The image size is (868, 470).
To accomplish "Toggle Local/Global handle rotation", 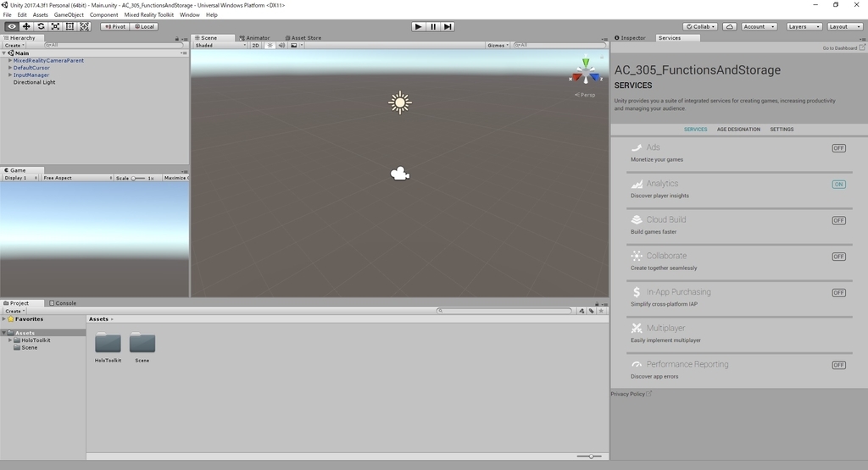I will click(144, 26).
